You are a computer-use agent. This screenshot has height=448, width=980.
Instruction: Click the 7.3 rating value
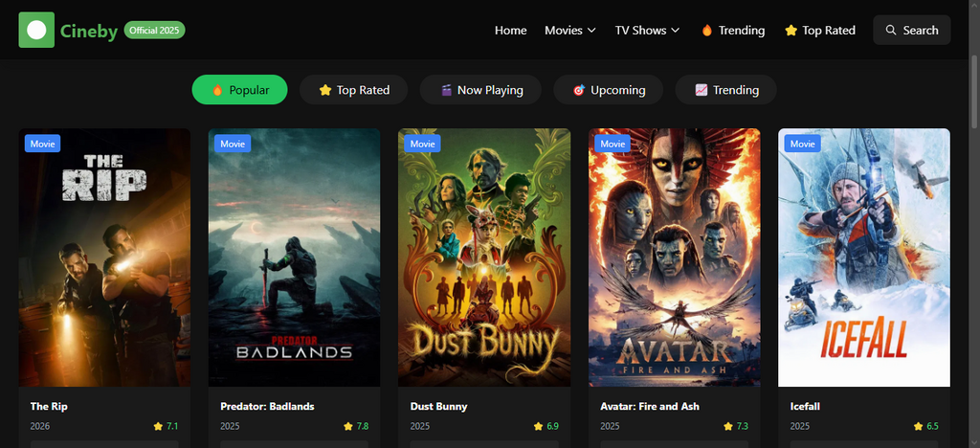coord(743,426)
